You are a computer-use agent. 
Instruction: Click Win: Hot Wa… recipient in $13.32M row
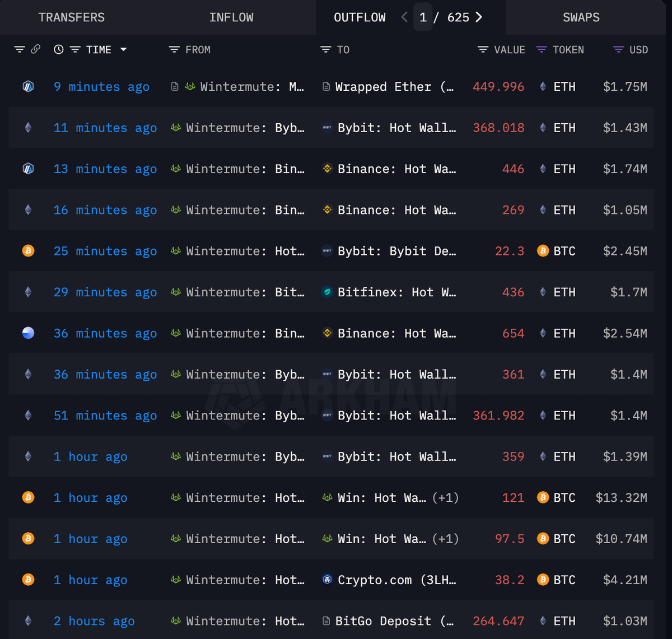382,498
